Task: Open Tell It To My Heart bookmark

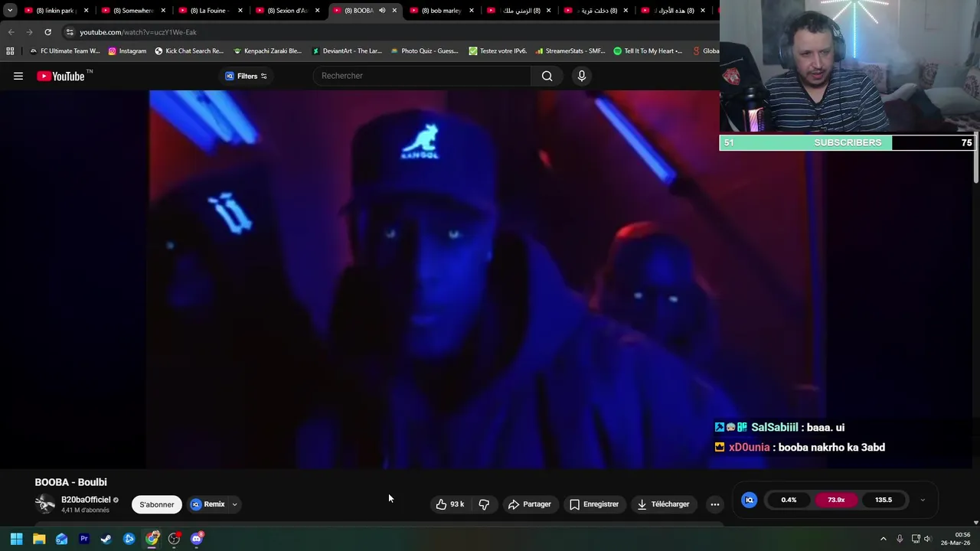Action: point(648,51)
